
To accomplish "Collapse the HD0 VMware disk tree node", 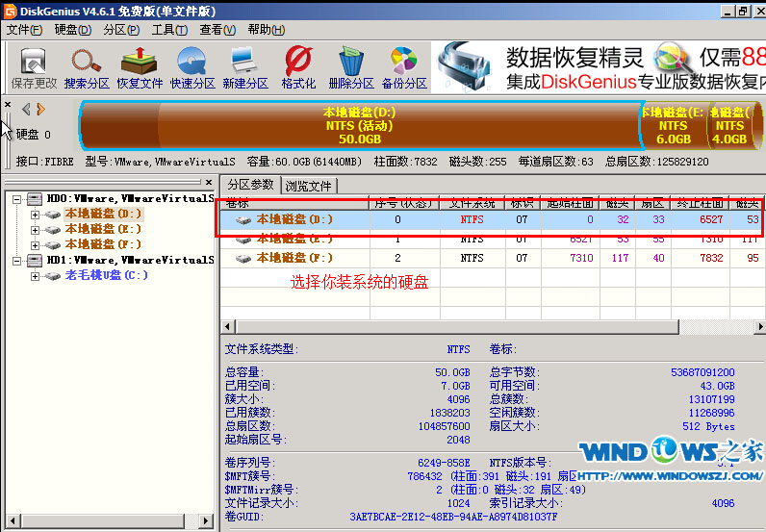I will pyautogui.click(x=17, y=199).
